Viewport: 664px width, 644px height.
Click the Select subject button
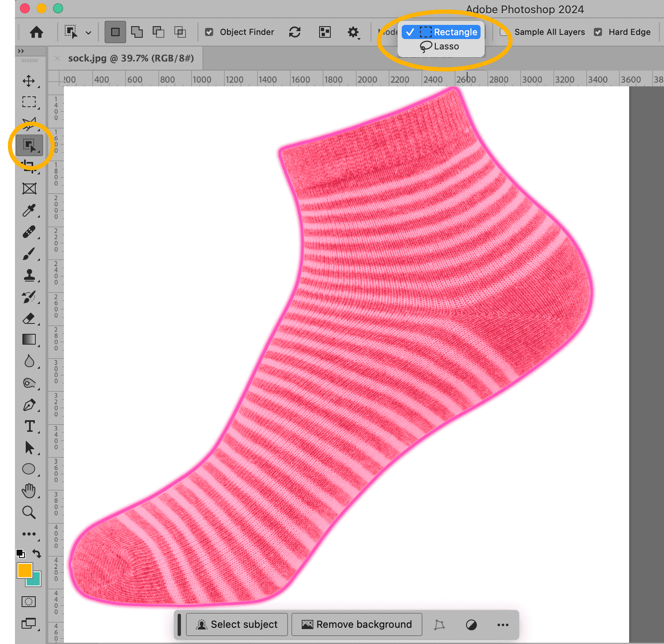click(x=237, y=624)
